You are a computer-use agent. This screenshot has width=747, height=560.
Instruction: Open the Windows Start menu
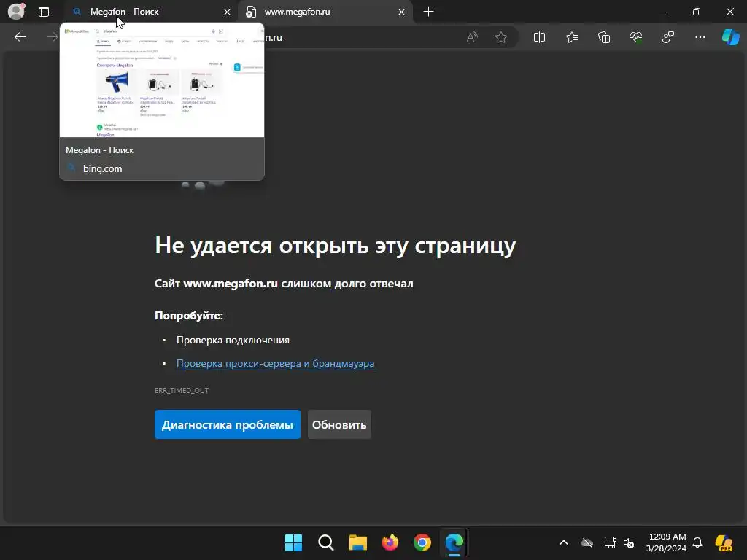293,542
